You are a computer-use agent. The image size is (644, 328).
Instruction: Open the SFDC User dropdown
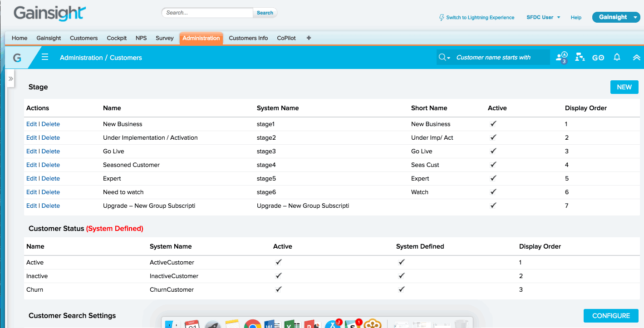coord(543,17)
